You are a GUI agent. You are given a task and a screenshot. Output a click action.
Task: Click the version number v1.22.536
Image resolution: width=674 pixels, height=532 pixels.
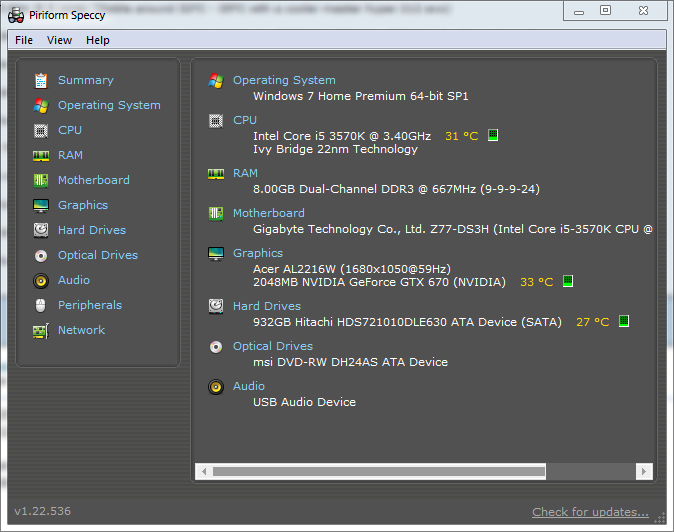(x=42, y=511)
